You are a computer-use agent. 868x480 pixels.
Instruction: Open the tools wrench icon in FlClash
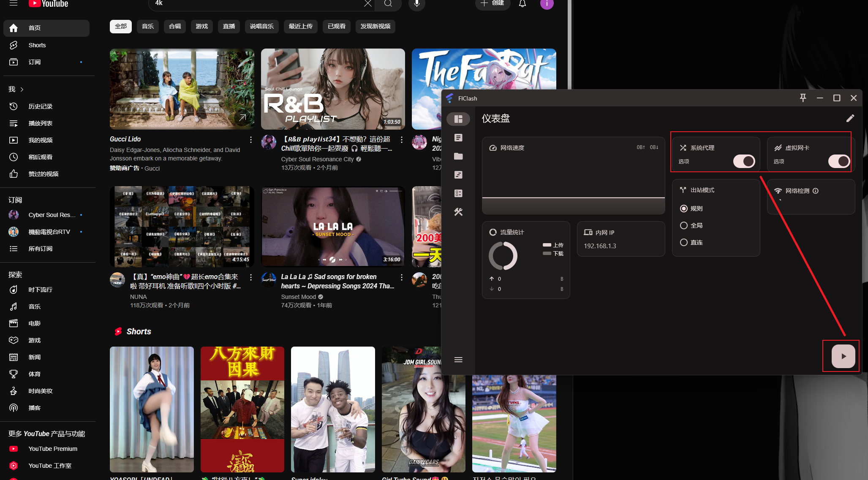458,212
